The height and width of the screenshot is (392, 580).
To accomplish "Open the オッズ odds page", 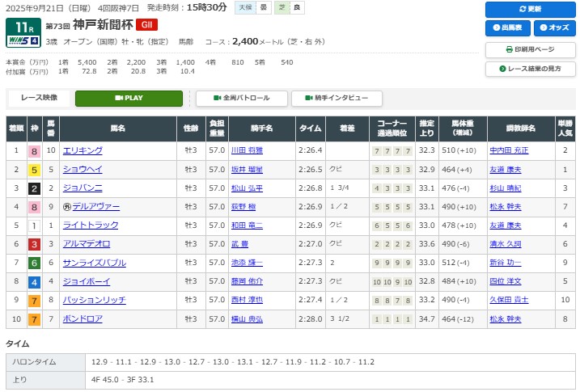I will 553,28.
